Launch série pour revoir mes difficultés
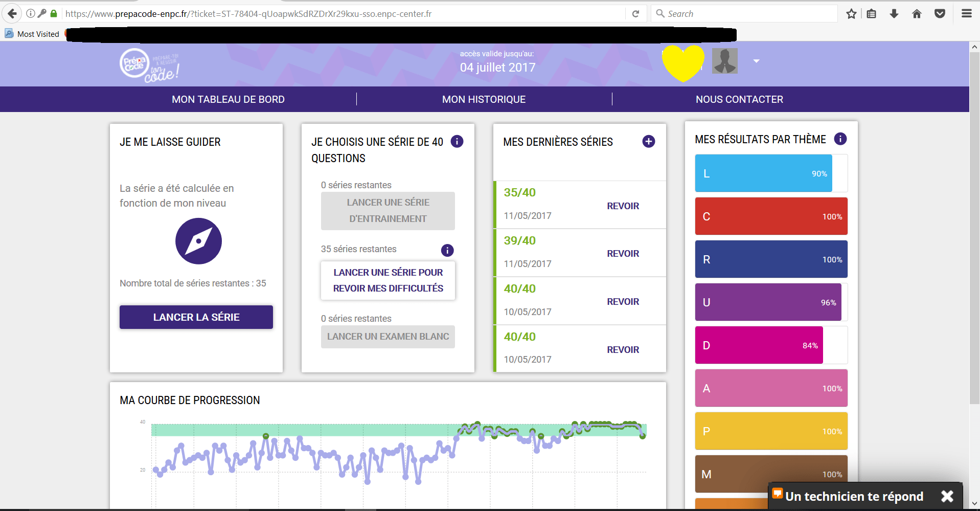Image resolution: width=980 pixels, height=511 pixels. point(388,280)
